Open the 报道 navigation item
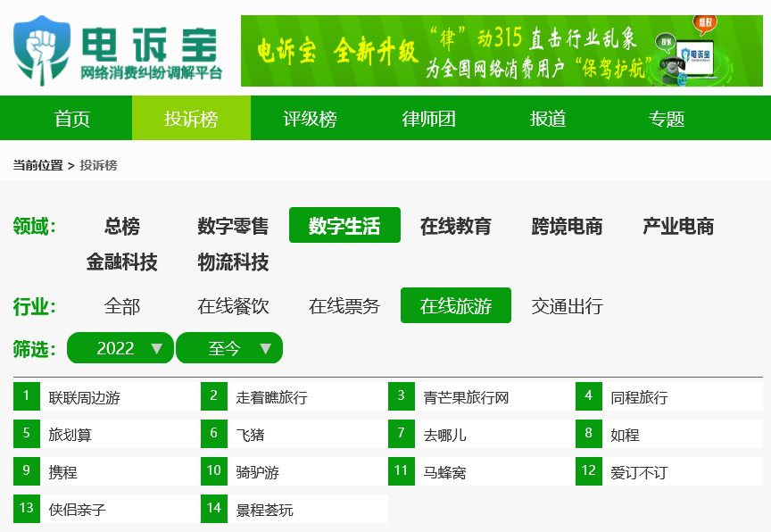Screen dimensions: 771x532 [x=548, y=119]
